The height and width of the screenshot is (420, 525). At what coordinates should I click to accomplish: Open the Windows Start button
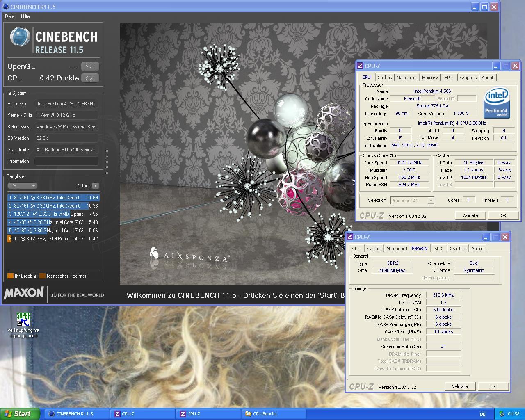coord(20,414)
